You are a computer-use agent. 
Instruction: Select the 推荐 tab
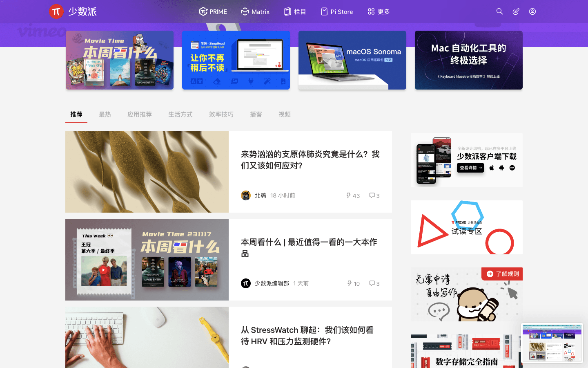pyautogui.click(x=76, y=114)
